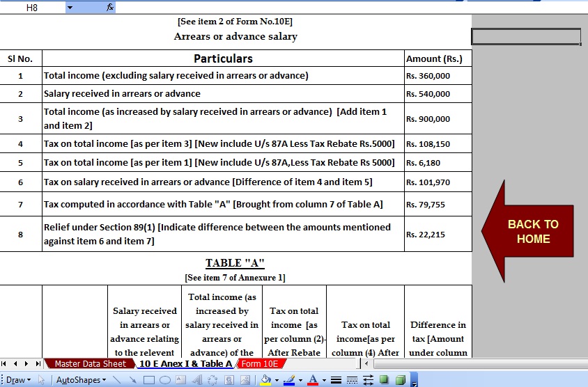The image size is (588, 387).
Task: Insert Clip Art from Drawing toolbar
Action: [x=229, y=380]
